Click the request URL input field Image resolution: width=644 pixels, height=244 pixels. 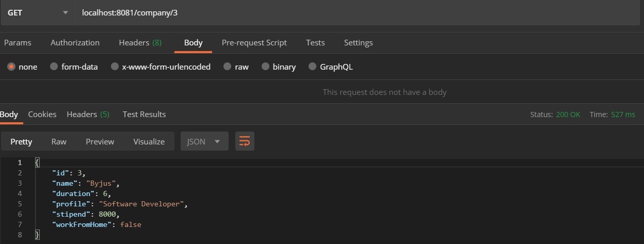pyautogui.click(x=356, y=12)
